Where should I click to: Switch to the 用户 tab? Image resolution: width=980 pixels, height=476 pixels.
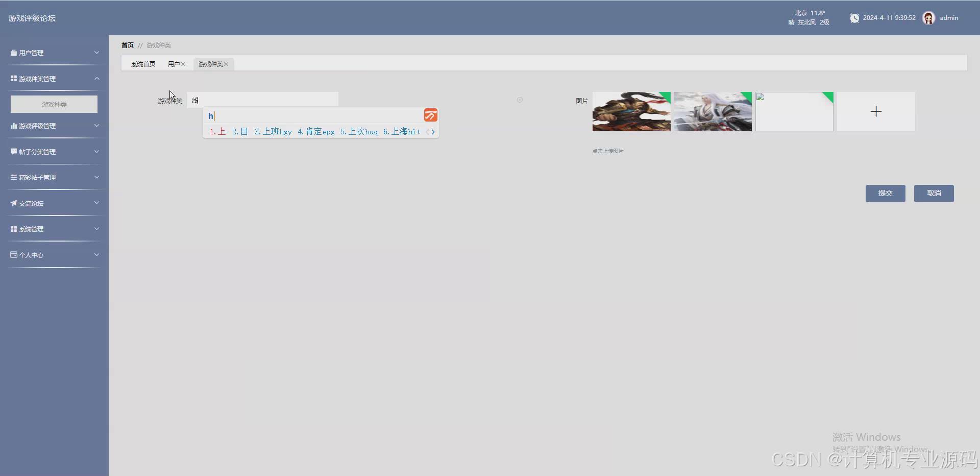tap(174, 64)
